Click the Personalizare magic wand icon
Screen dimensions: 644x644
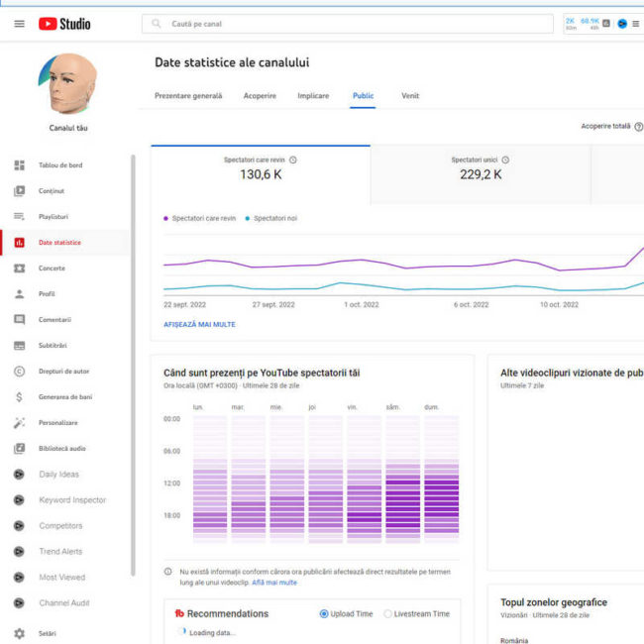point(19,423)
